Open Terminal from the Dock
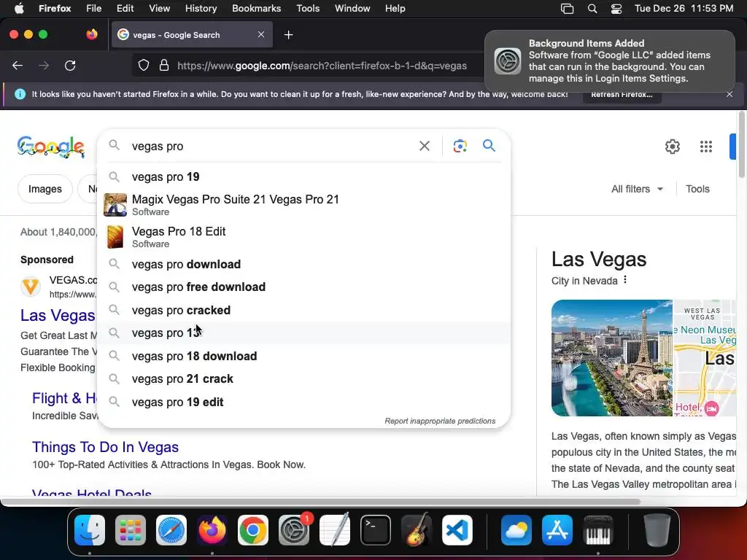This screenshot has width=747, height=560. point(376,530)
